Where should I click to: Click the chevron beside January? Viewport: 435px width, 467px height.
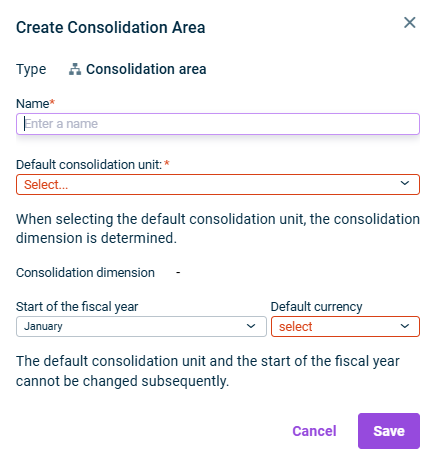point(251,326)
